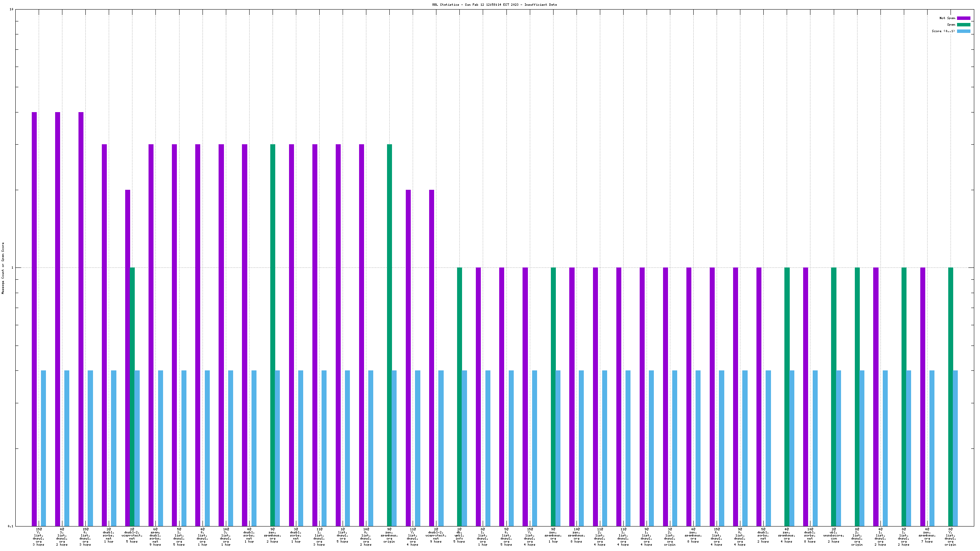This screenshot has height=551, width=980.
Task: Click the blue Score (0..1) legend swatch
Action: (x=964, y=31)
